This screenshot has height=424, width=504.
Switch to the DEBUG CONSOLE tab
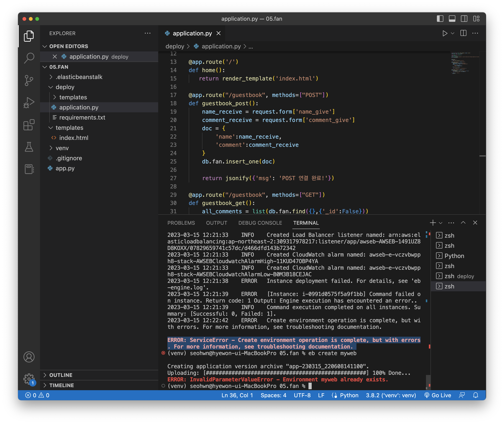(x=260, y=223)
